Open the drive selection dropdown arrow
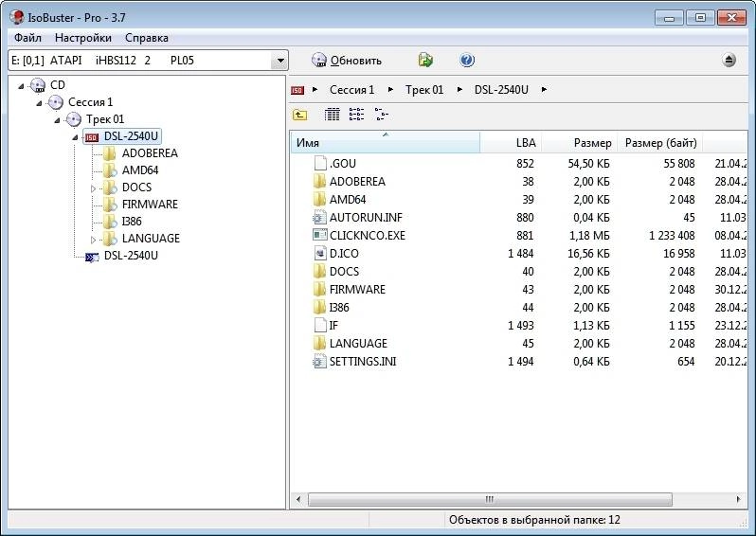 point(280,61)
